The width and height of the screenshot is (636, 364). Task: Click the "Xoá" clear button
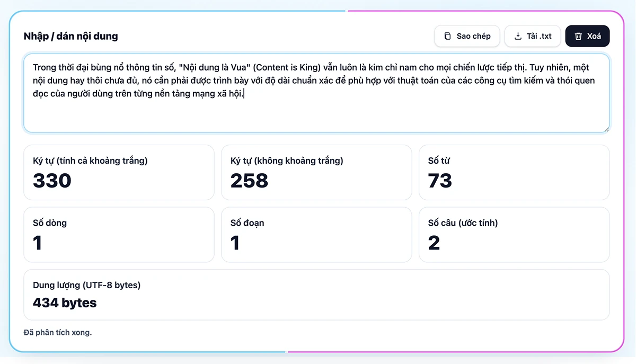(587, 35)
